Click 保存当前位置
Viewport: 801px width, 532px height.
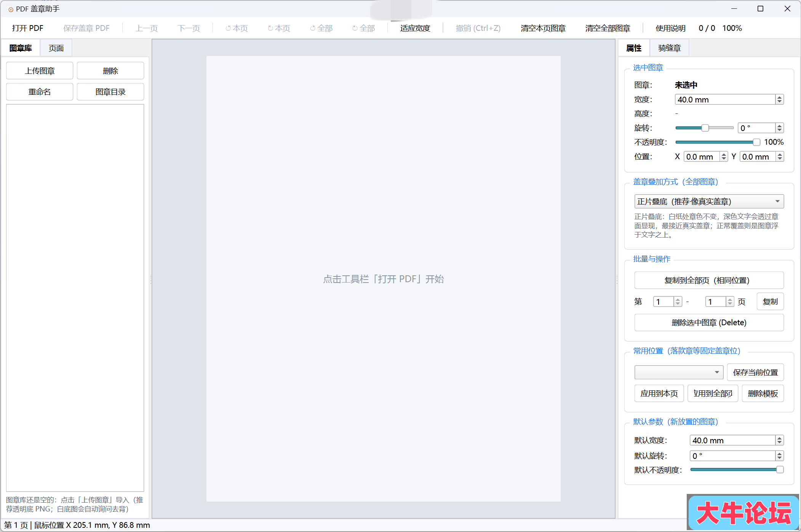point(755,372)
